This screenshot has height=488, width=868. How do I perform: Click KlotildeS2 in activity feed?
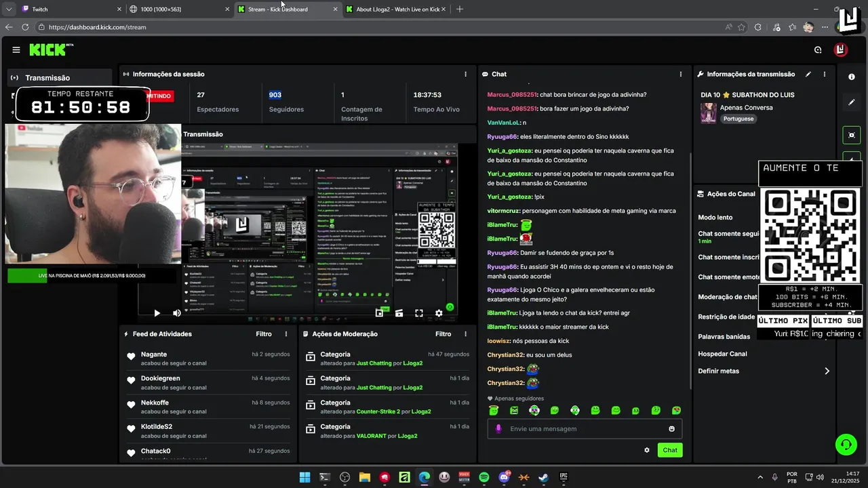157,427
